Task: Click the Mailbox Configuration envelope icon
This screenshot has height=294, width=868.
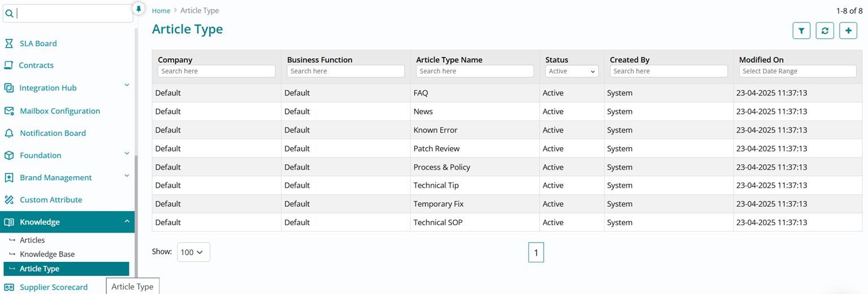Action: [9, 111]
